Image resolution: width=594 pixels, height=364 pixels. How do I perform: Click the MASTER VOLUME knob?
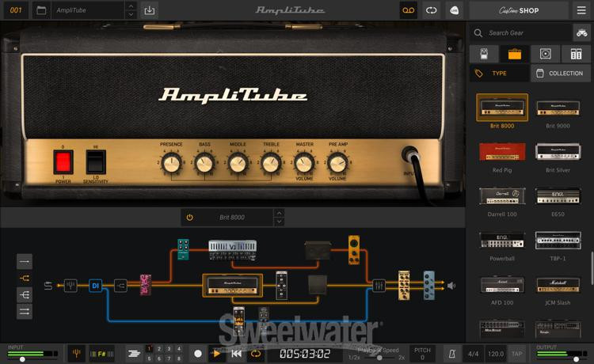click(x=304, y=164)
